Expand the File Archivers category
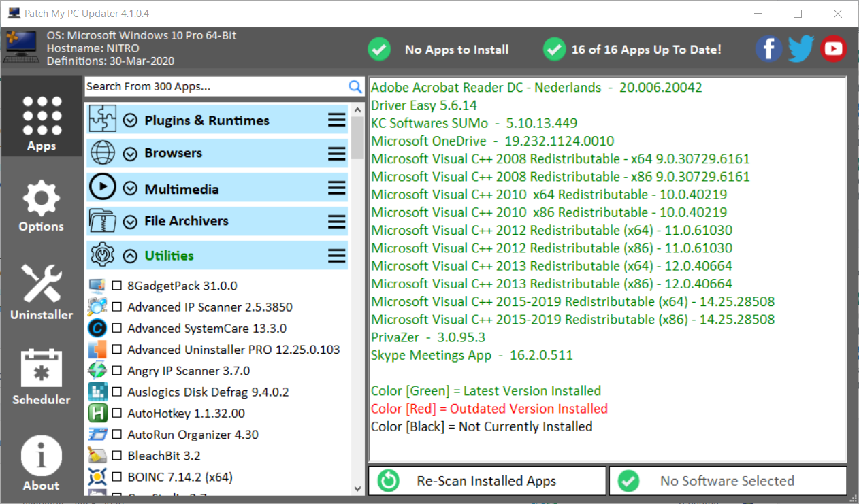859x504 pixels. [131, 222]
